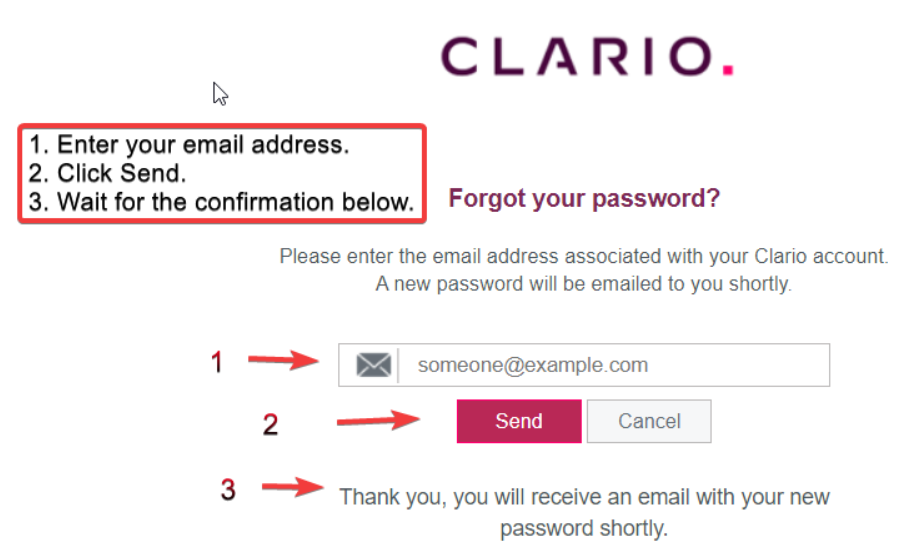Click red arrow pointing to email field
908x554 pixels.
pyautogui.click(x=282, y=361)
